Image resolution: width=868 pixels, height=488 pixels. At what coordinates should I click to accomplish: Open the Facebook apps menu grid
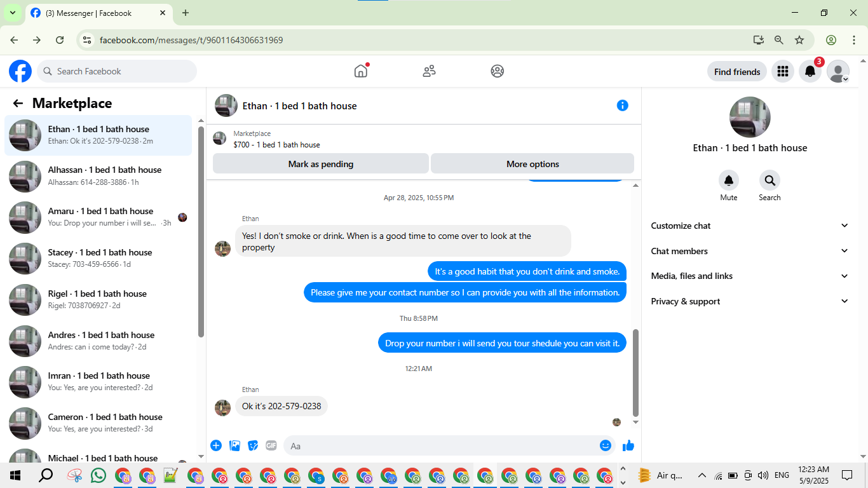pos(783,72)
